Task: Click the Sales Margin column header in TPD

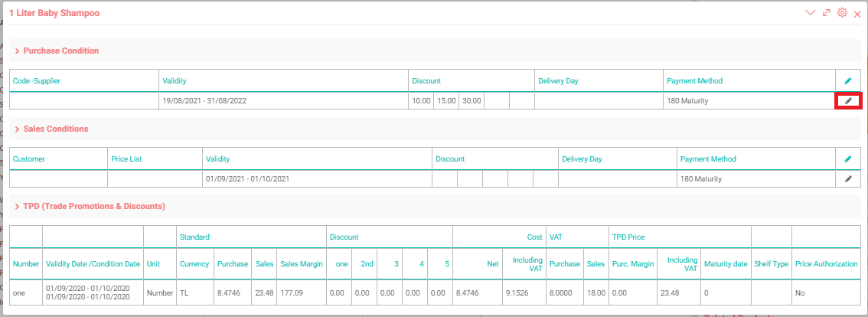Action: click(x=300, y=263)
